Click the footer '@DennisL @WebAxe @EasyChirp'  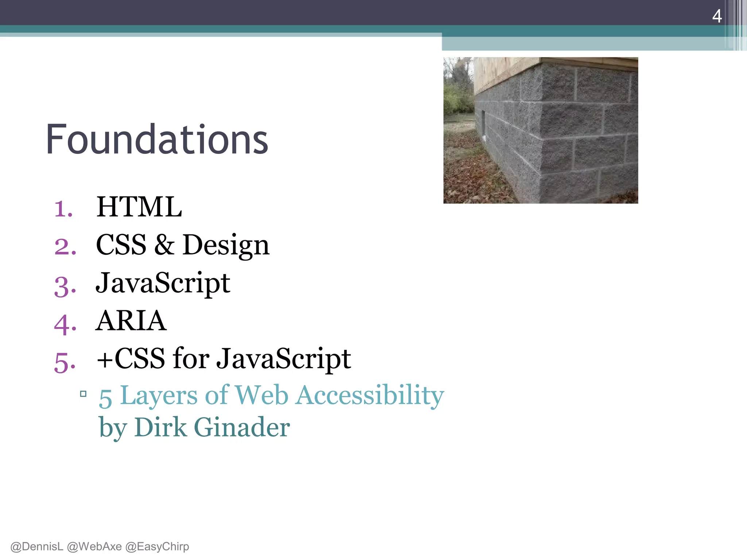point(100,547)
